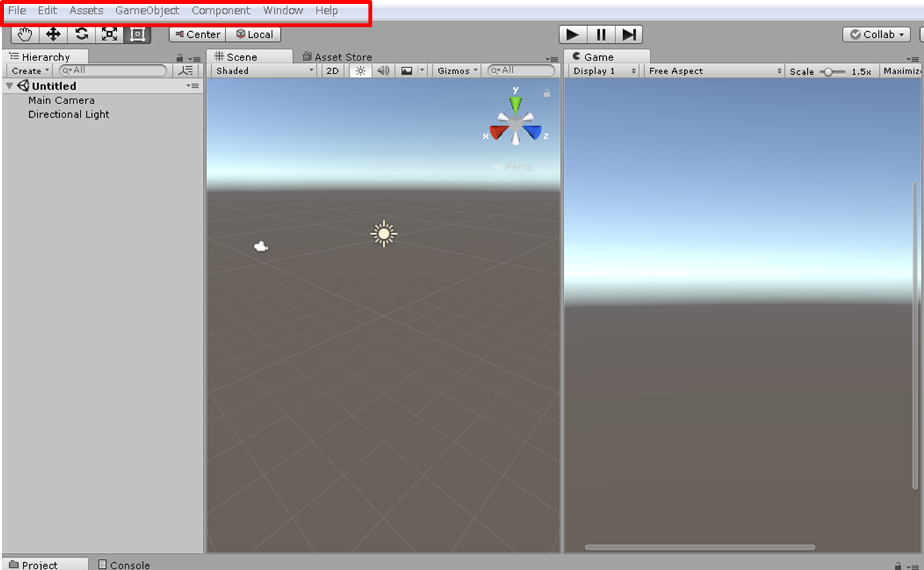Open the Component menu
924x570 pixels.
pyautogui.click(x=221, y=10)
